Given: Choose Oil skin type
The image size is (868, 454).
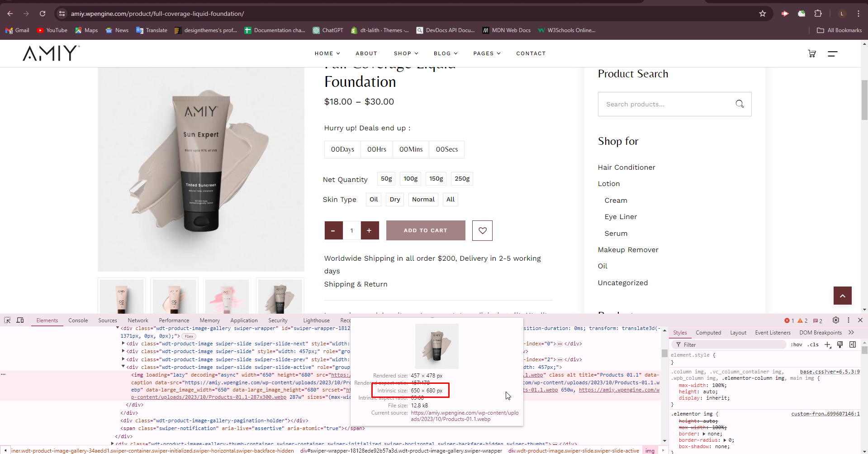Looking at the screenshot, I should pos(374,200).
